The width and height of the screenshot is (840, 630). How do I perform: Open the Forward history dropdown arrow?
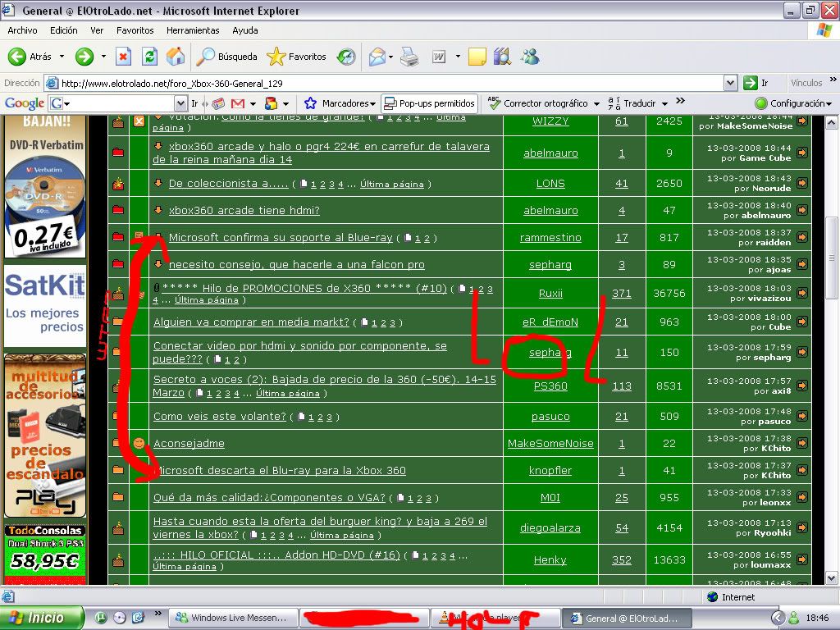pyautogui.click(x=103, y=57)
